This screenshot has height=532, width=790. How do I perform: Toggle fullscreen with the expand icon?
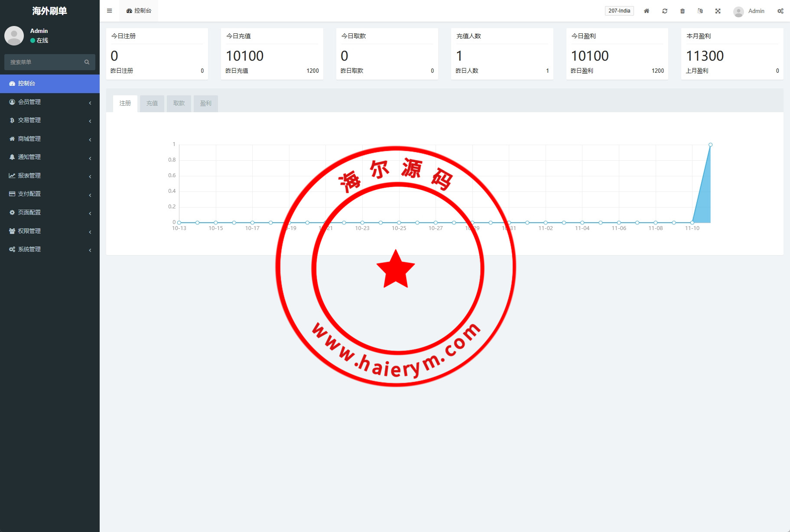[x=718, y=11]
